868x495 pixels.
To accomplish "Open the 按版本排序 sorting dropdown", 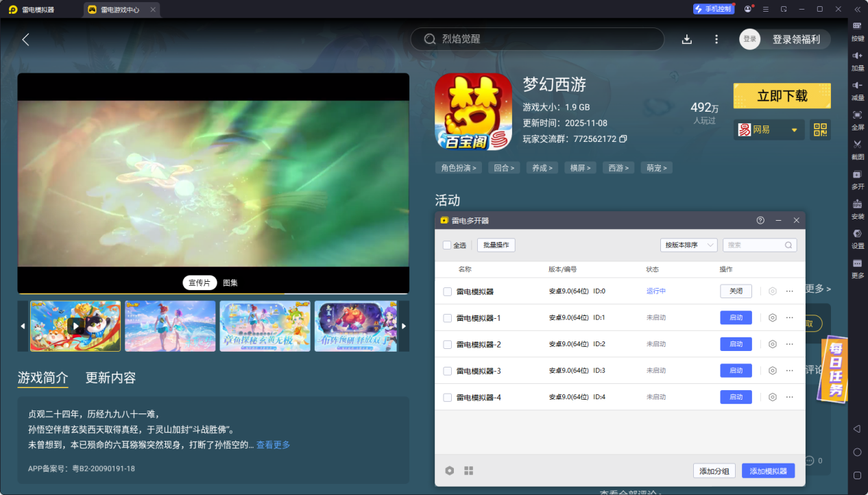I will click(x=688, y=245).
